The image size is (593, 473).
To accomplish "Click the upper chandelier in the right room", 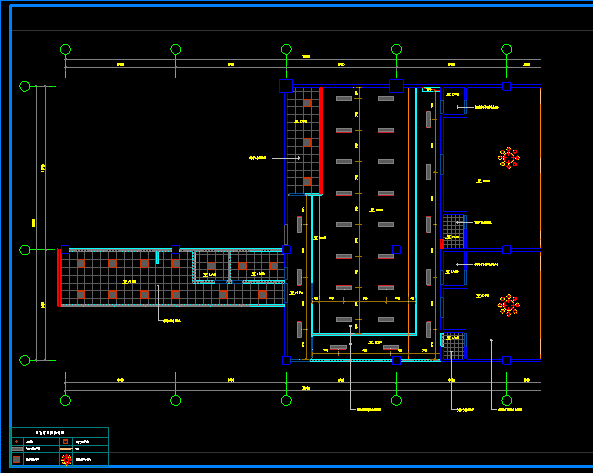I will coord(509,158).
